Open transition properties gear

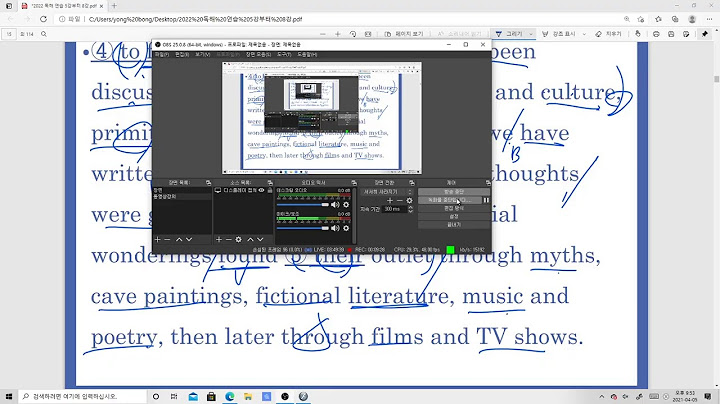[409, 201]
